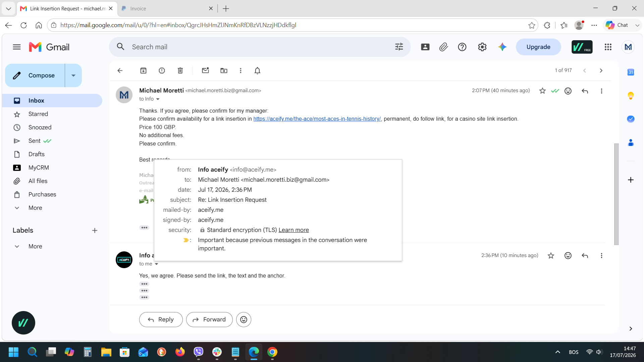This screenshot has width=644, height=362.
Task: Click the Reply button below the thread
Action: (x=161, y=319)
